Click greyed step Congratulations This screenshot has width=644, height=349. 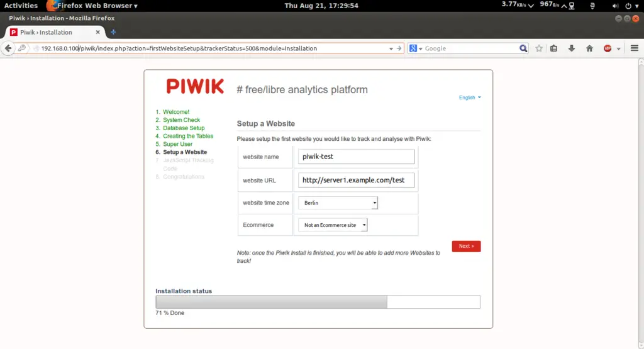pos(183,177)
